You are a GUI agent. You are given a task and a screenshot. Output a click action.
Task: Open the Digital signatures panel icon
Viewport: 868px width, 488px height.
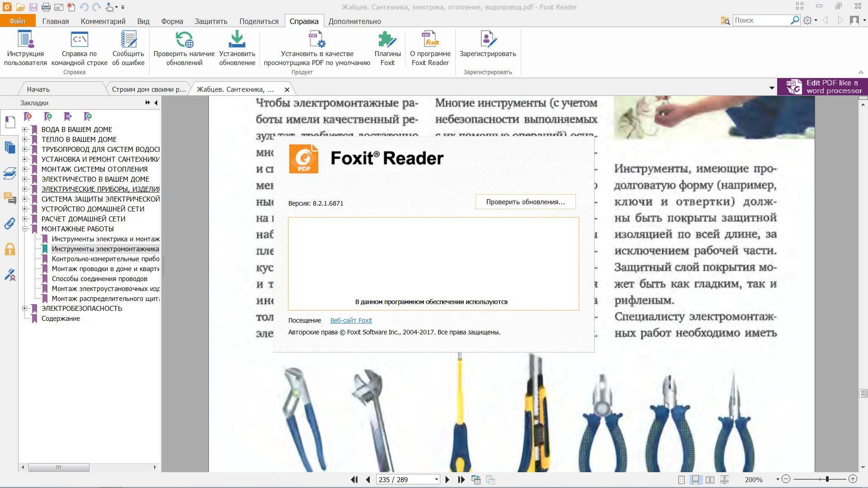click(x=9, y=274)
